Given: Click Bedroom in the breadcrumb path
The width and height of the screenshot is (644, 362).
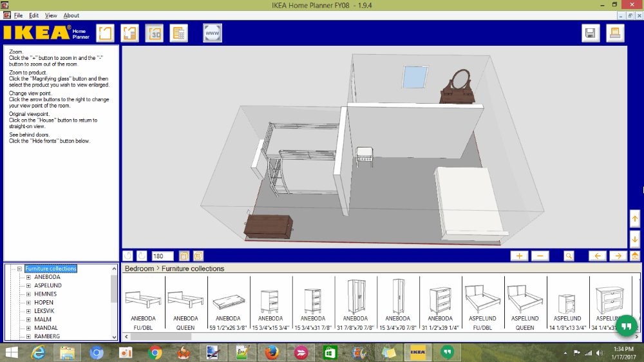Looking at the screenshot, I should (x=139, y=269).
